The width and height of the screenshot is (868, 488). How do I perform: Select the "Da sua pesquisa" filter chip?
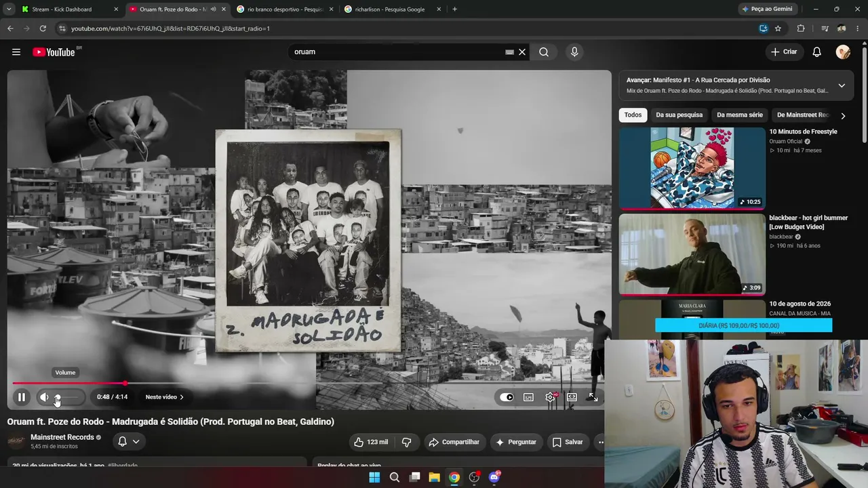point(679,115)
